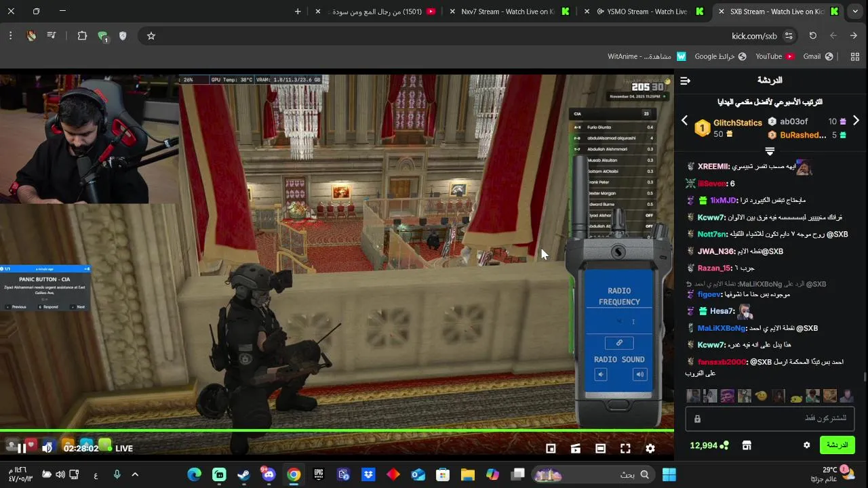The width and height of the screenshot is (868, 488).
Task: Open Gmail bookmark
Action: [x=818, y=56]
